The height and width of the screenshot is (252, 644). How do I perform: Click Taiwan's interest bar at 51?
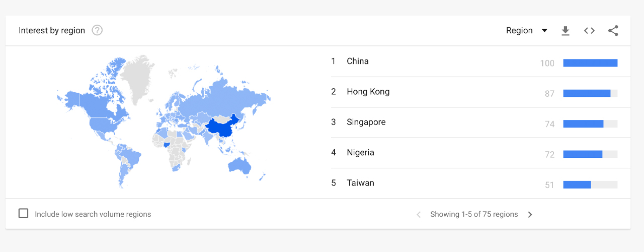click(x=577, y=185)
